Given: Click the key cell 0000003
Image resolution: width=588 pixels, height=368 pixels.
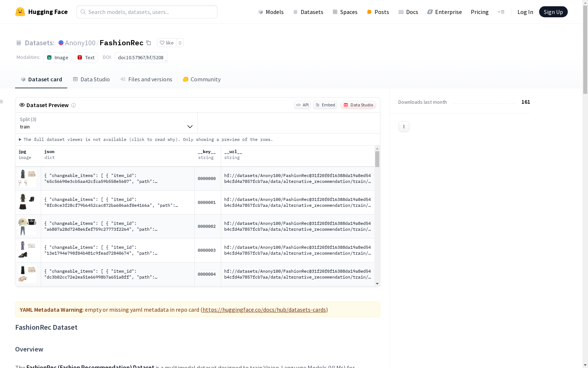Looking at the screenshot, I should (x=208, y=250).
